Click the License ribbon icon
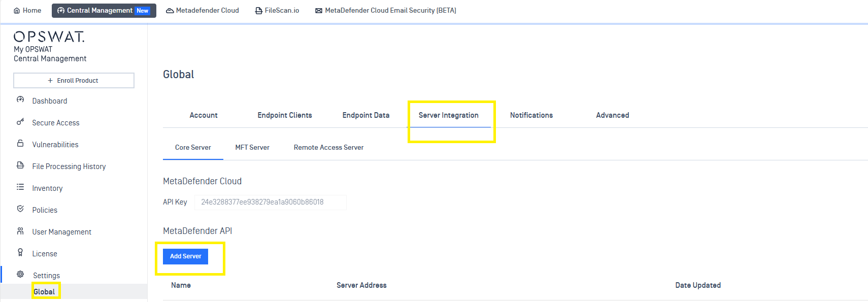868x302 pixels. pos(20,253)
